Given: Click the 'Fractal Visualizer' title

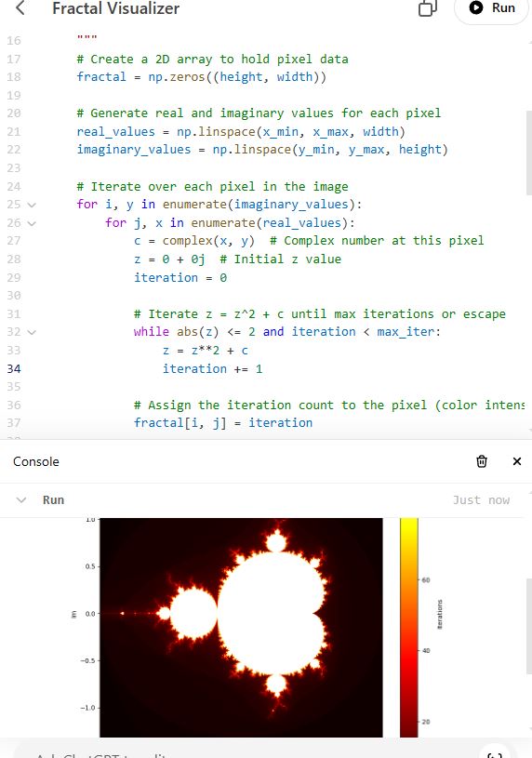Looking at the screenshot, I should 115,8.
